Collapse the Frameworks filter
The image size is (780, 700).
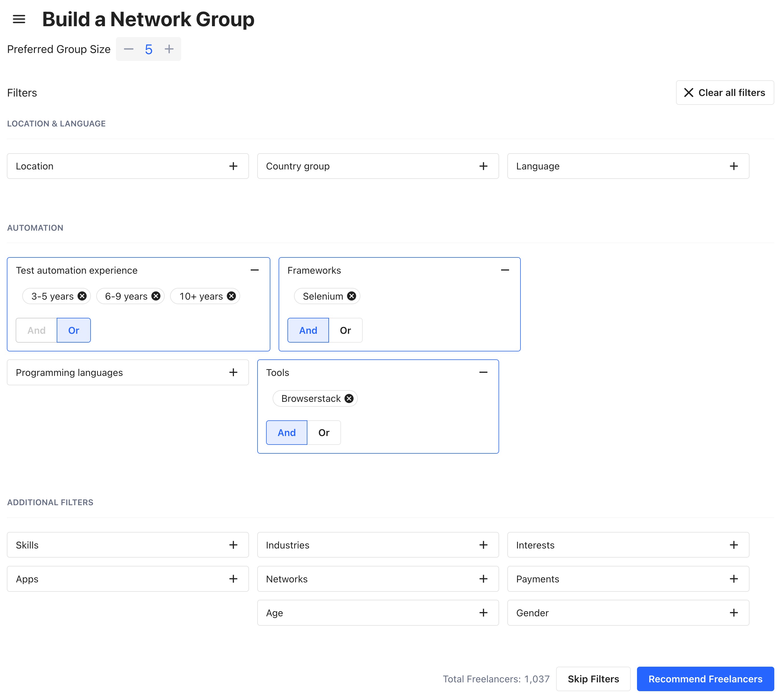pos(505,270)
